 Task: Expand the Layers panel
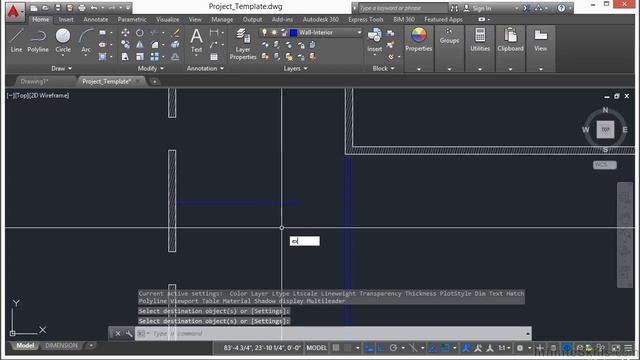(x=296, y=68)
